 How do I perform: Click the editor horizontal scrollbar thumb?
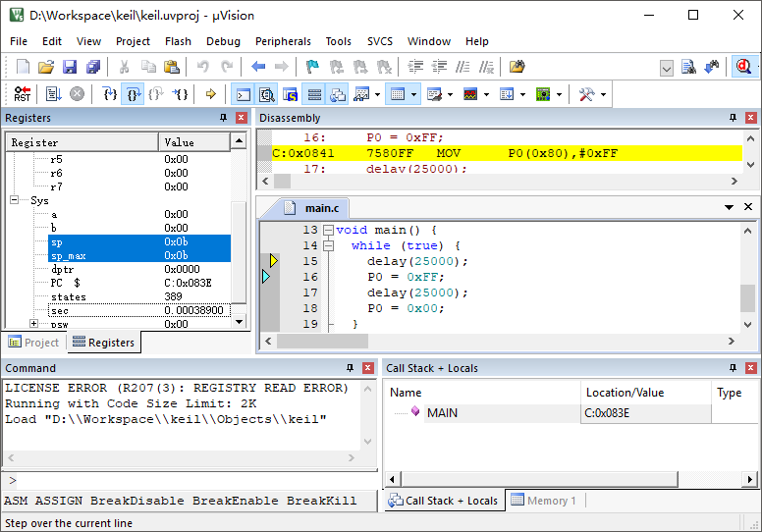click(x=321, y=341)
